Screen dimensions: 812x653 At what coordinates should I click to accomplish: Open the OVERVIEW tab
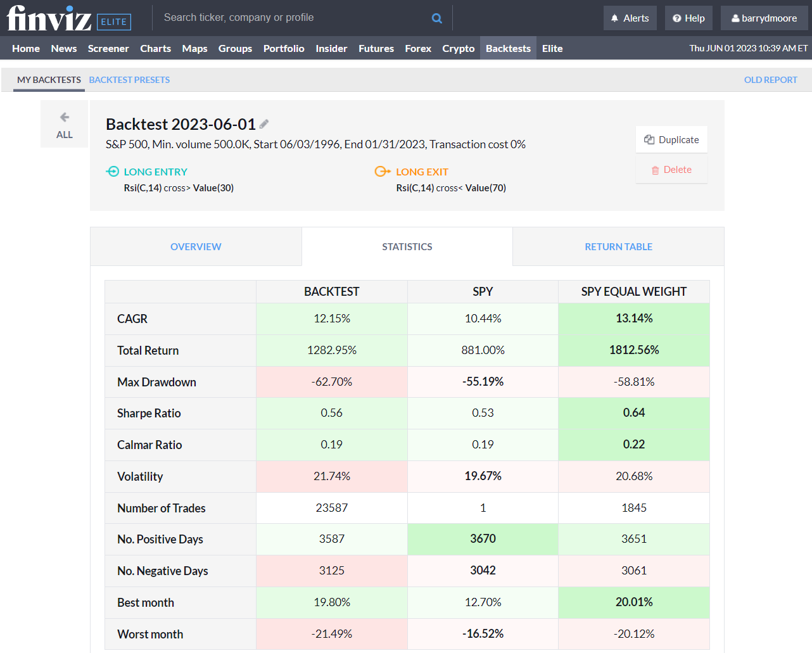point(196,246)
